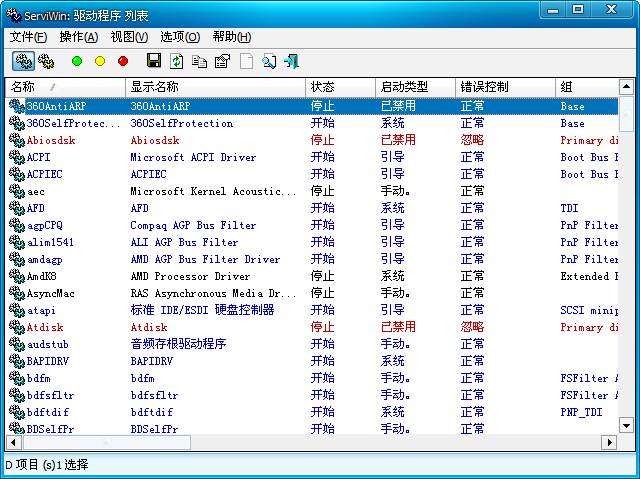Click the gear icon beside AsyncMac
Viewport: 640px width, 479px height.
[x=17, y=293]
